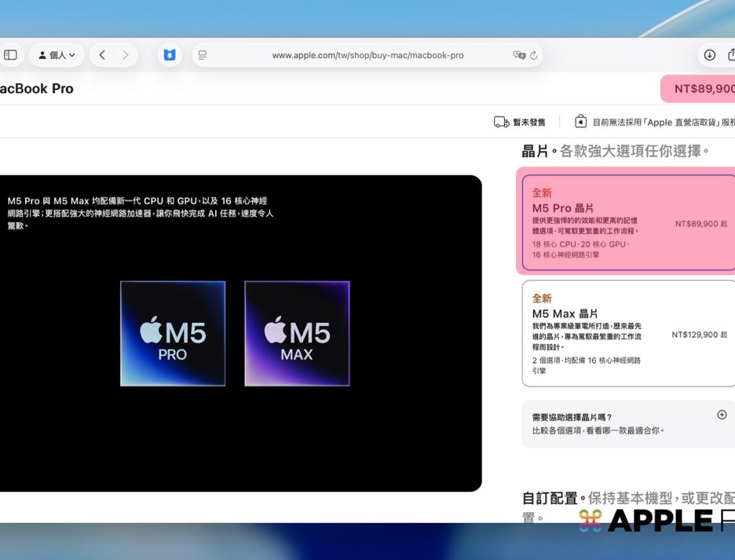Click the pink NT$89,900 price button
The width and height of the screenshot is (735, 560).
click(x=698, y=89)
